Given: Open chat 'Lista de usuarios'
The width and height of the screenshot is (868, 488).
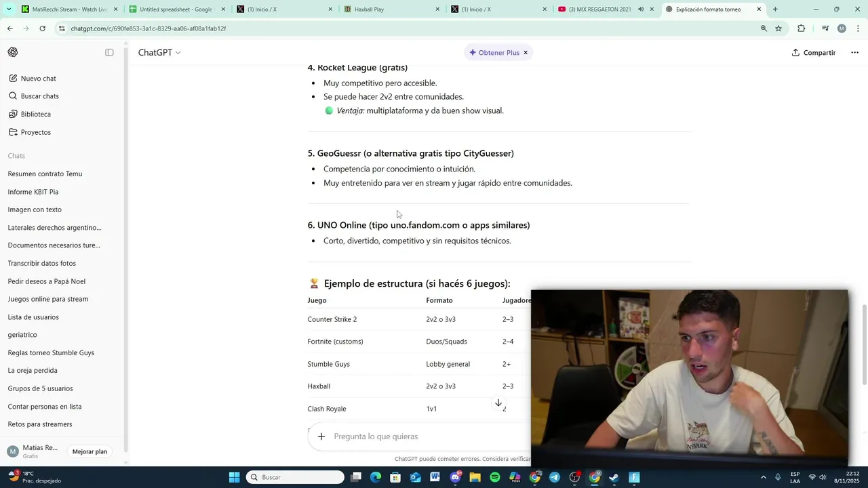Looking at the screenshot, I should 33,317.
